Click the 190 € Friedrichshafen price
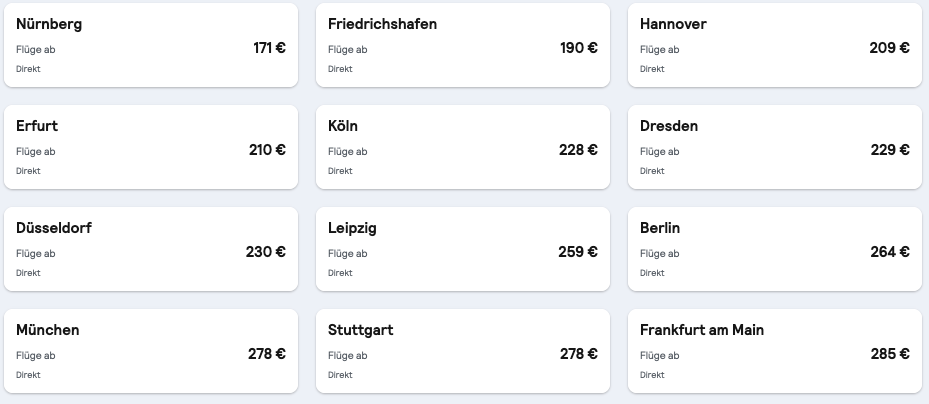929x404 pixels. (x=578, y=48)
